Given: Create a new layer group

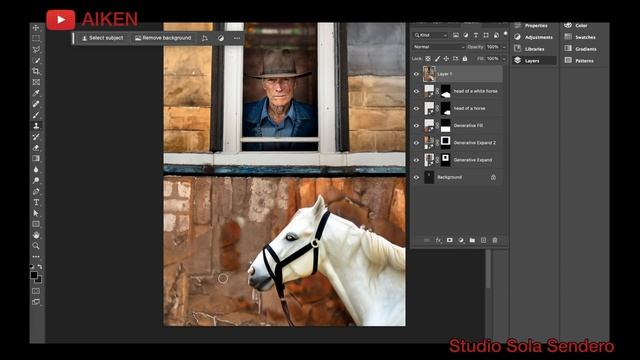Looking at the screenshot, I should tap(472, 240).
